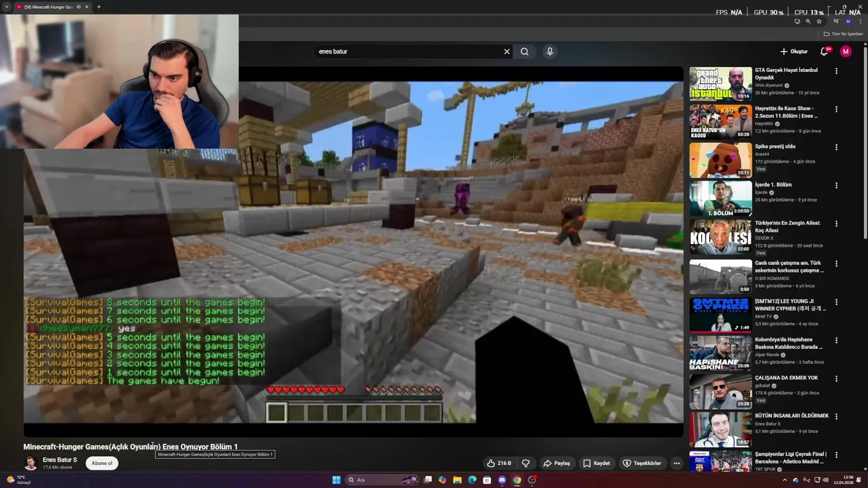Open the İçerde 1. Bölüm video thumbnail

(720, 198)
